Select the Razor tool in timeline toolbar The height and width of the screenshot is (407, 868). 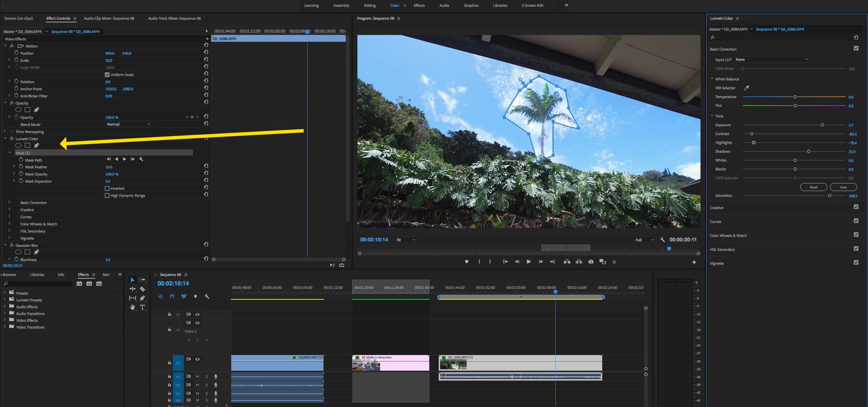(142, 289)
